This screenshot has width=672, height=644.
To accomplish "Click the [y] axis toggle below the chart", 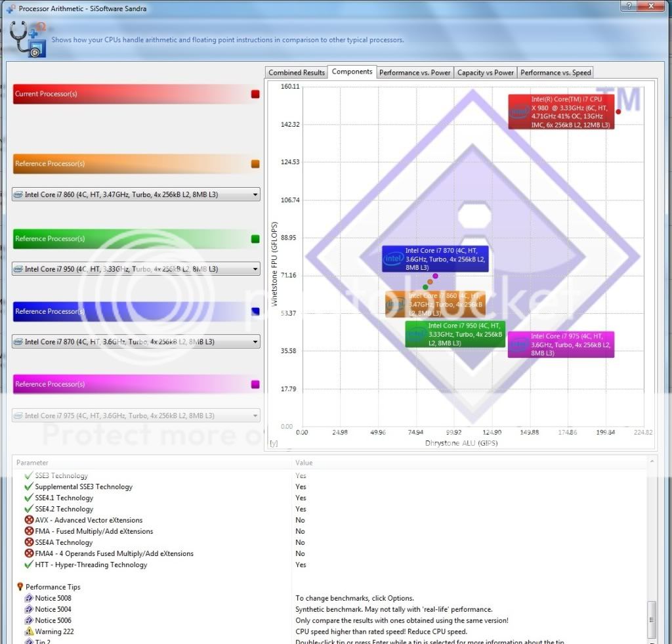I will pos(274,443).
